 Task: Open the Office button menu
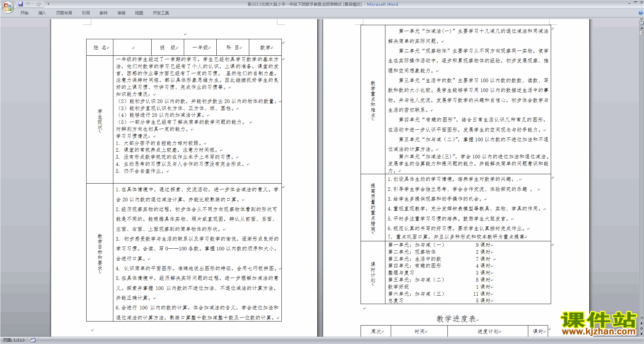tap(7, 7)
